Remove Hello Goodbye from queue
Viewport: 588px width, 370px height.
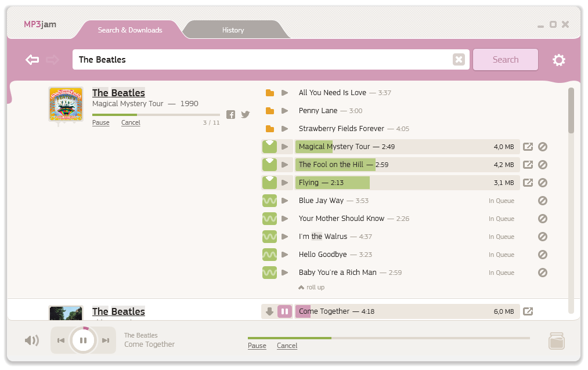click(x=543, y=255)
